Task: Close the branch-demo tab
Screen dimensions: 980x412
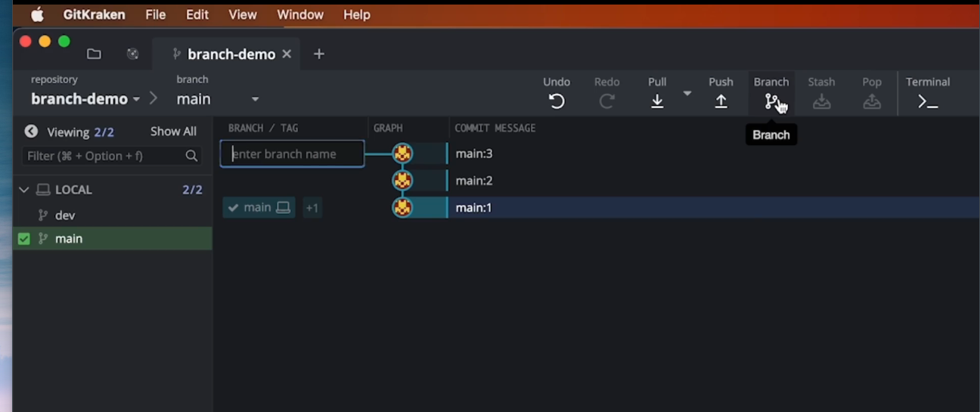Action: (x=287, y=54)
